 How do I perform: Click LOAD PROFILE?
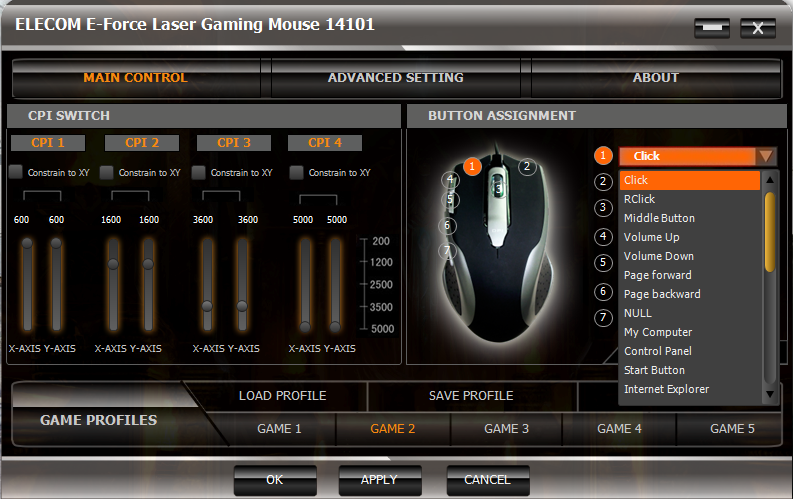283,396
